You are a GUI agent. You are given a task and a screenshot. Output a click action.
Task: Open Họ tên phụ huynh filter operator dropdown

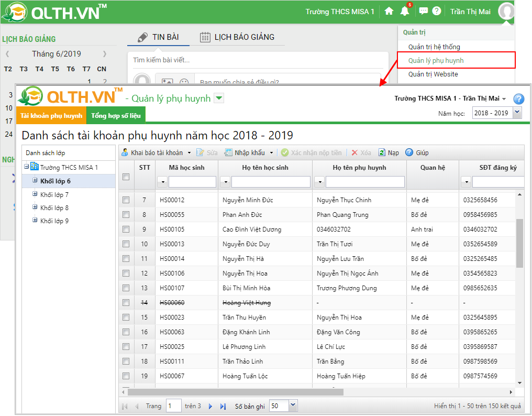(319, 182)
